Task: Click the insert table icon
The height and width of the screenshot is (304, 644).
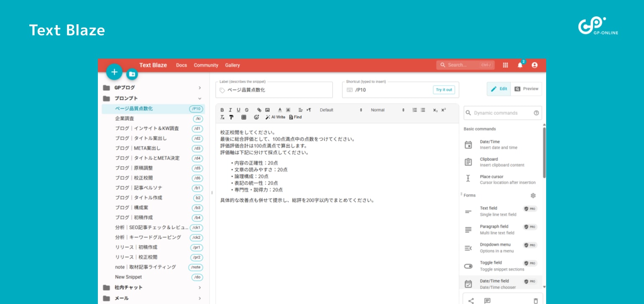Action: coord(244,117)
